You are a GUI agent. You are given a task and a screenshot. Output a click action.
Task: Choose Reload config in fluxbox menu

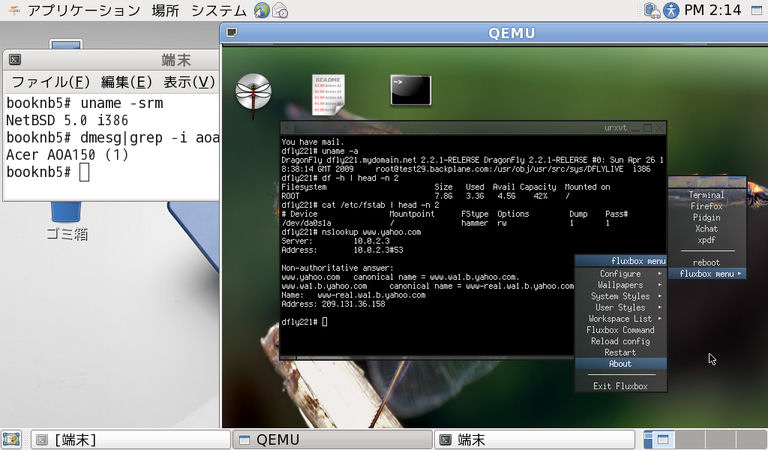(621, 341)
